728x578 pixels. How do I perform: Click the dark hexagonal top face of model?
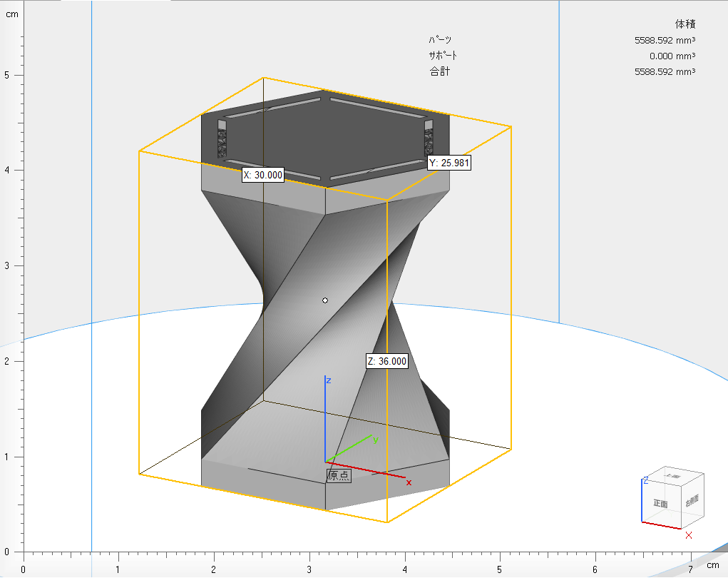pos(324,139)
